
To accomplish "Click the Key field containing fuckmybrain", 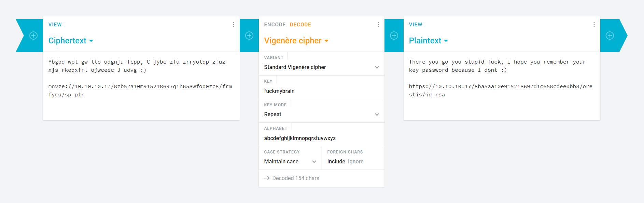I will tap(321, 91).
